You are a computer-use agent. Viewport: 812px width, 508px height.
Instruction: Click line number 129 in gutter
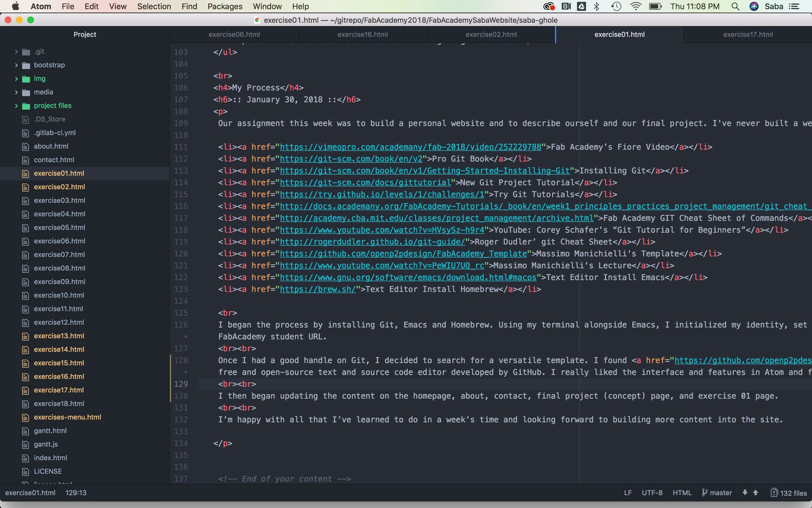point(181,384)
